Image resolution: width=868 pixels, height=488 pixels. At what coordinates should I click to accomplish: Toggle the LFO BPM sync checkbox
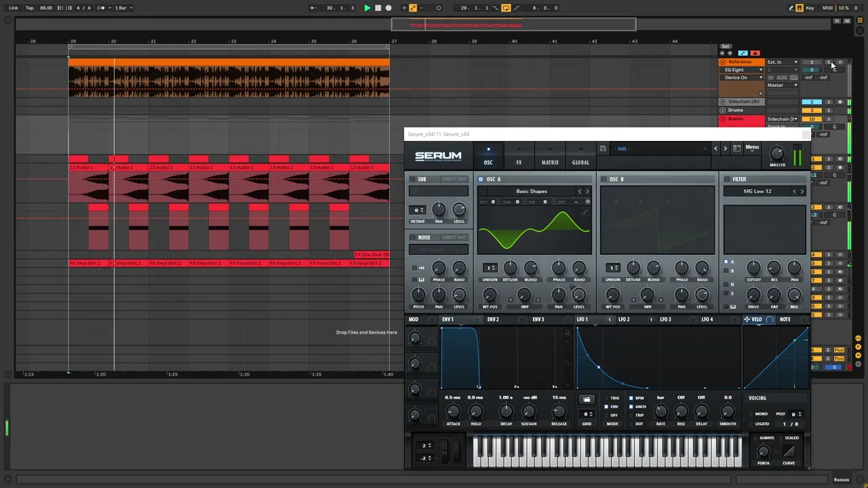pyautogui.click(x=631, y=398)
